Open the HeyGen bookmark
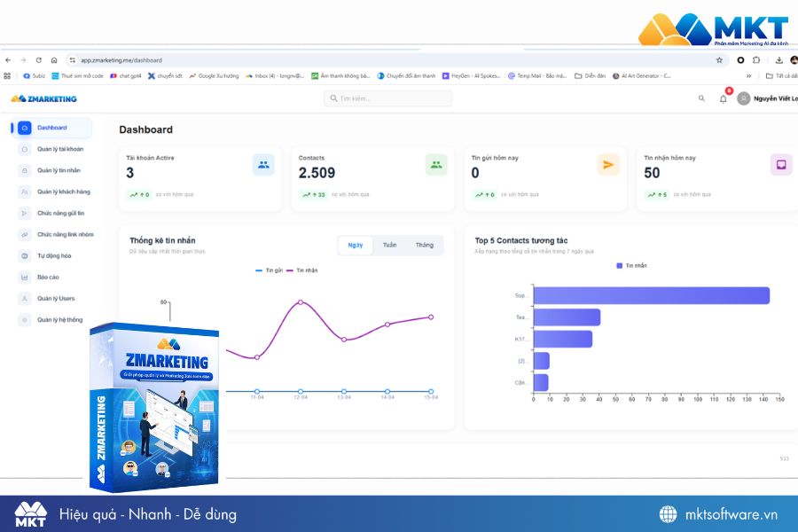 click(472, 76)
